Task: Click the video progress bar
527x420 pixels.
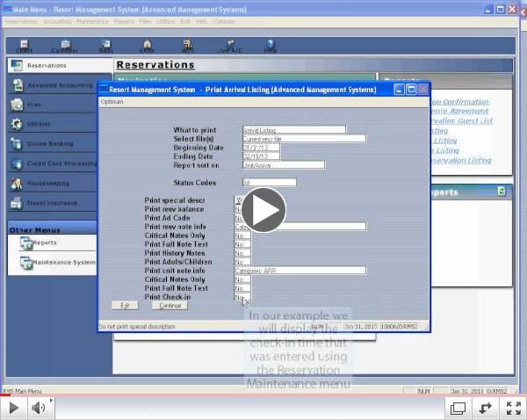Action: (263, 395)
